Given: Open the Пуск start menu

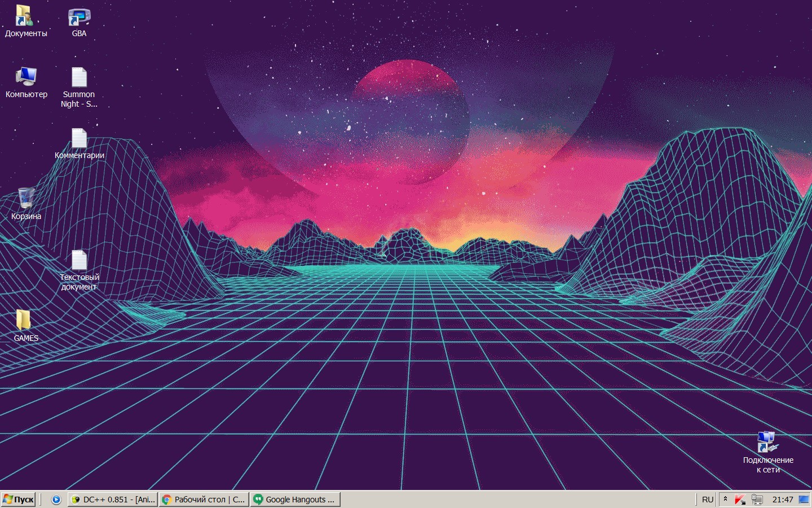Looking at the screenshot, I should tap(19, 500).
